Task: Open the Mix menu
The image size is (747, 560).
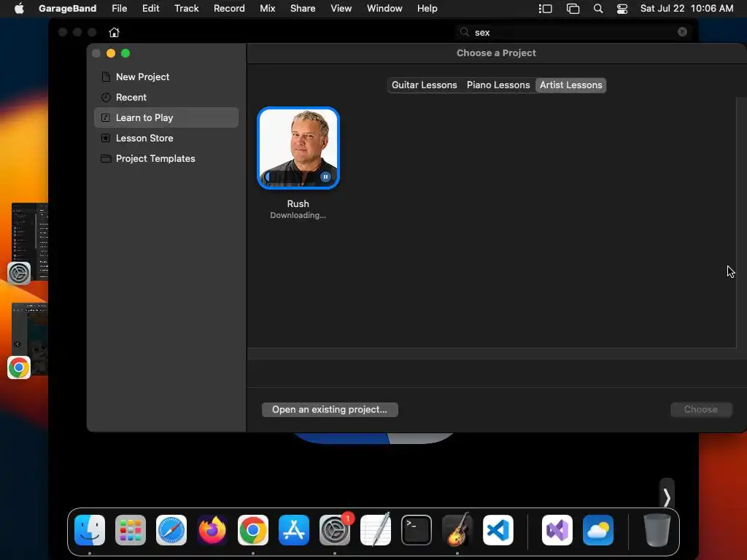Action: coord(267,9)
